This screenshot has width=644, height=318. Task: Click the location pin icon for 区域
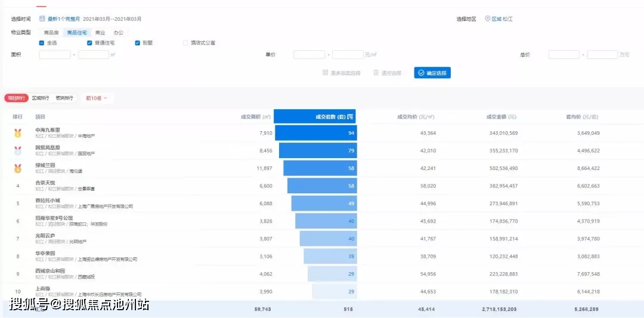click(x=487, y=19)
